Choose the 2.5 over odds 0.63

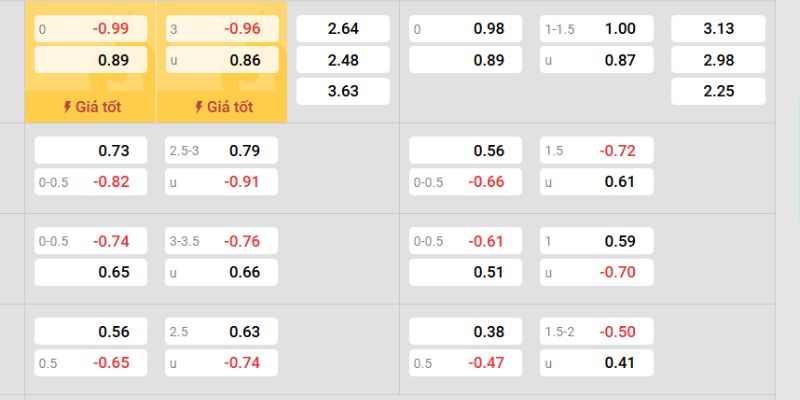tap(221, 332)
